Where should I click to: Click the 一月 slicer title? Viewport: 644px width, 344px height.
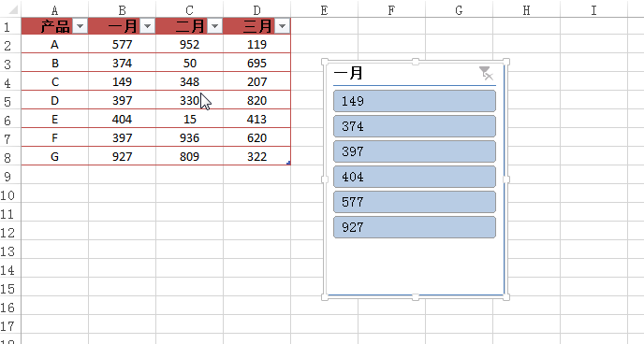click(348, 74)
